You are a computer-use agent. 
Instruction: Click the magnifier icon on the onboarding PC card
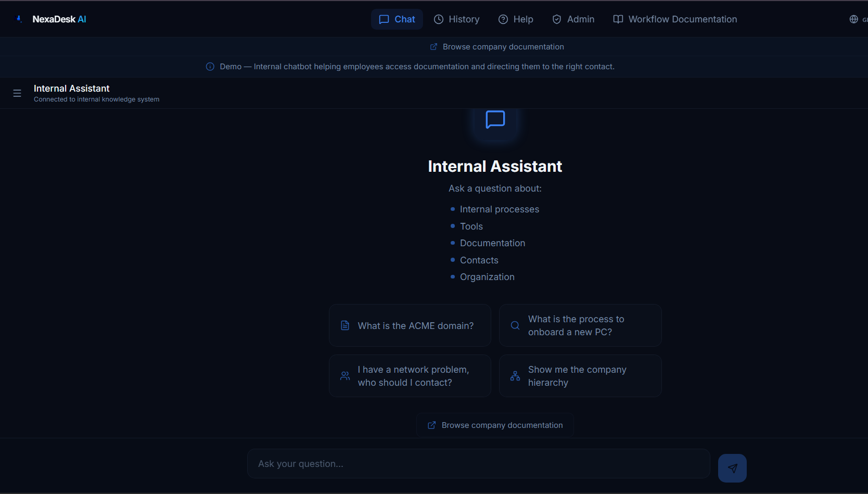coord(515,325)
